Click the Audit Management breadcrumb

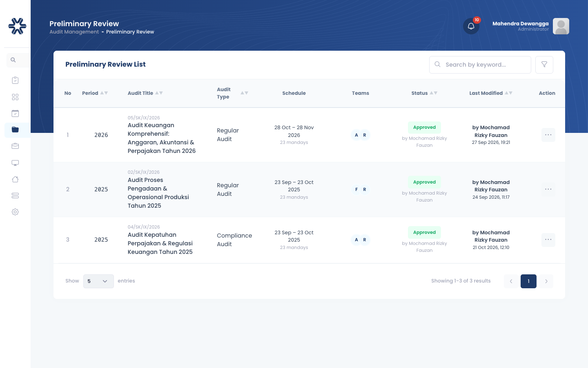pyautogui.click(x=74, y=32)
